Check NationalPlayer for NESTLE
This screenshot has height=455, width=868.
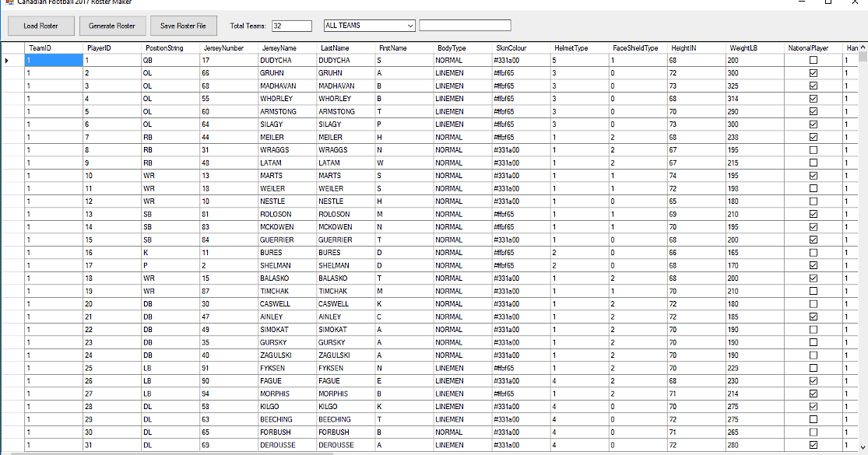[x=814, y=201]
